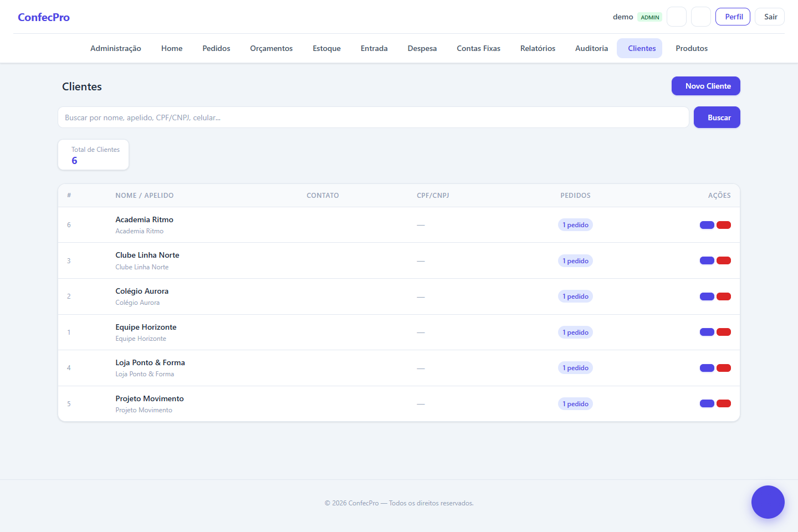The image size is (798, 532).
Task: Click the ConfecPro logo
Action: click(44, 17)
